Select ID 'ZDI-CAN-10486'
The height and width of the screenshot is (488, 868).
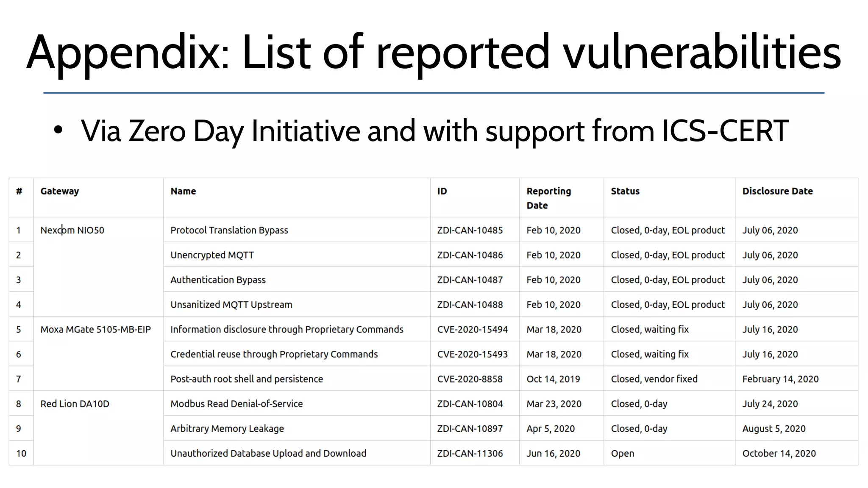point(470,255)
